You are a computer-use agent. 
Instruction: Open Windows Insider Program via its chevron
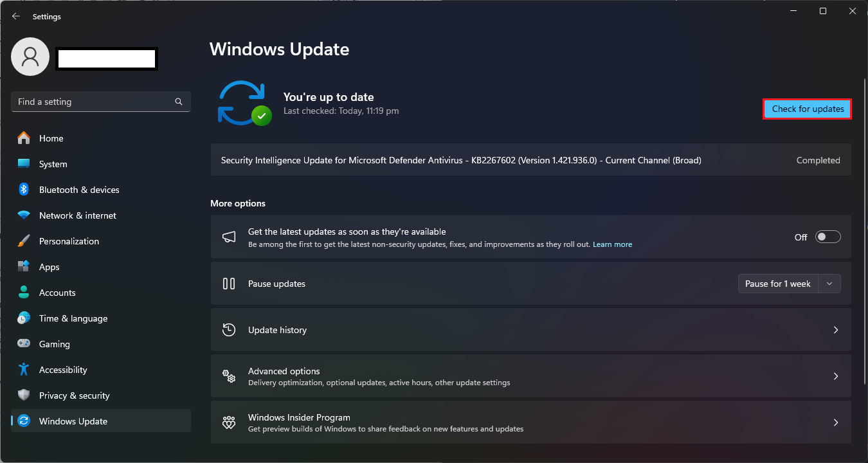click(x=836, y=422)
